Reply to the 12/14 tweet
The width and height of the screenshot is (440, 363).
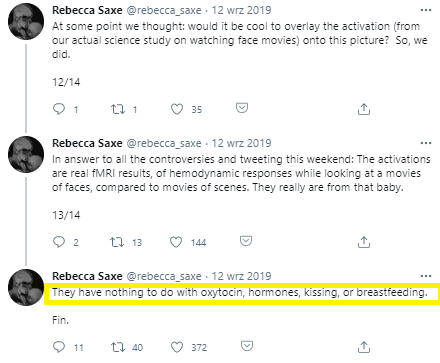(x=59, y=109)
